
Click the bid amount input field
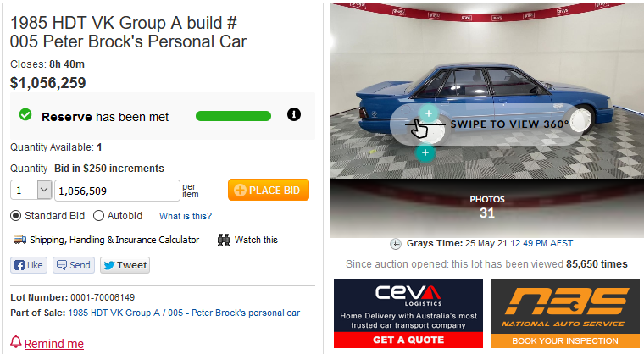117,191
